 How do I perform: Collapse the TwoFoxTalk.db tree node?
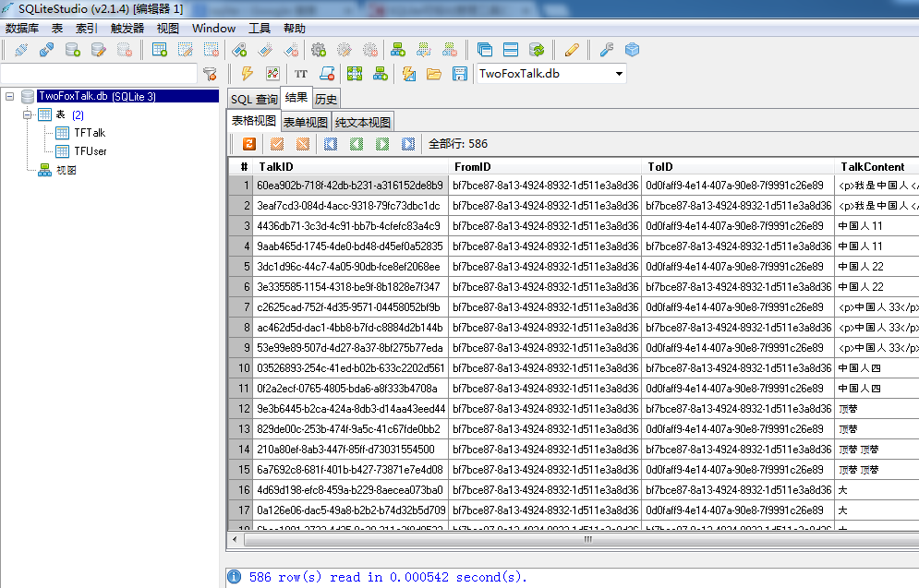[10, 96]
